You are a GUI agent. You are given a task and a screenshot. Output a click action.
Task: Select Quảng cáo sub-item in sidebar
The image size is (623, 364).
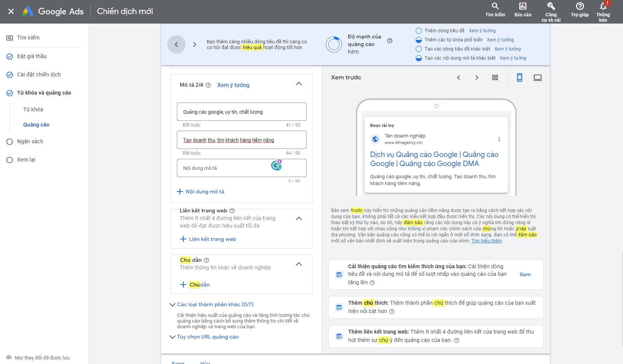click(36, 125)
